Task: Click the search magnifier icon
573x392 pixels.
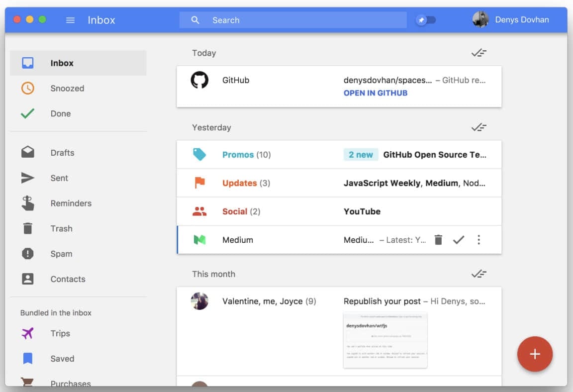Action: (195, 20)
